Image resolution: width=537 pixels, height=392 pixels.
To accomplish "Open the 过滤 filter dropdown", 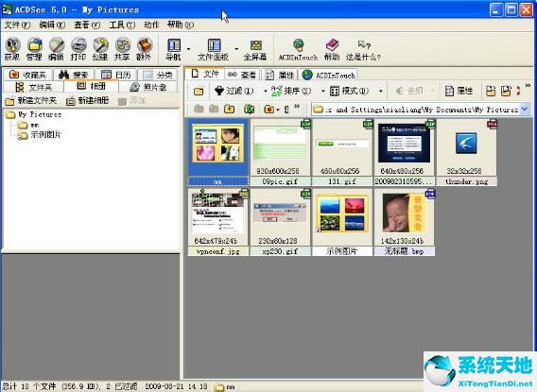I will point(265,92).
